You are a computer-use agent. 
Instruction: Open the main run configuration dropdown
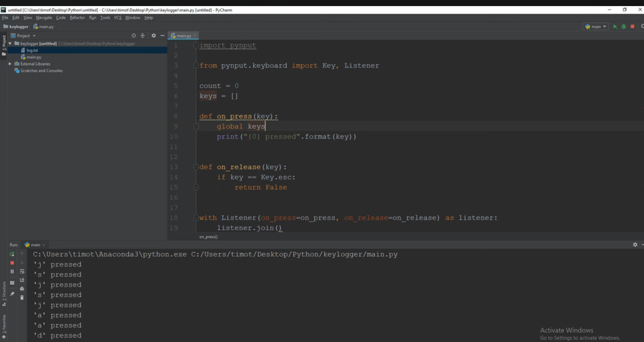(x=595, y=27)
